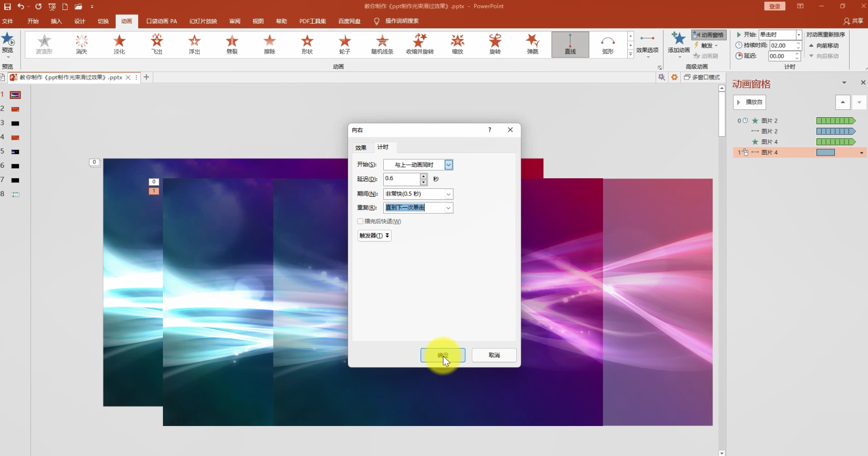Preview animations with the 预览 star button
The height and width of the screenshot is (456, 868).
click(8, 44)
